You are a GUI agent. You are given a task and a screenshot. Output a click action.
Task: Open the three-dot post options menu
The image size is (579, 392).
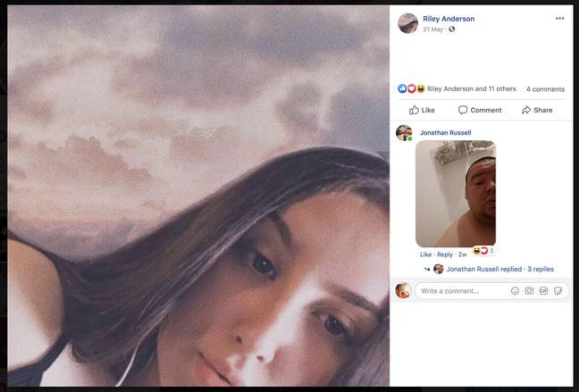559,19
